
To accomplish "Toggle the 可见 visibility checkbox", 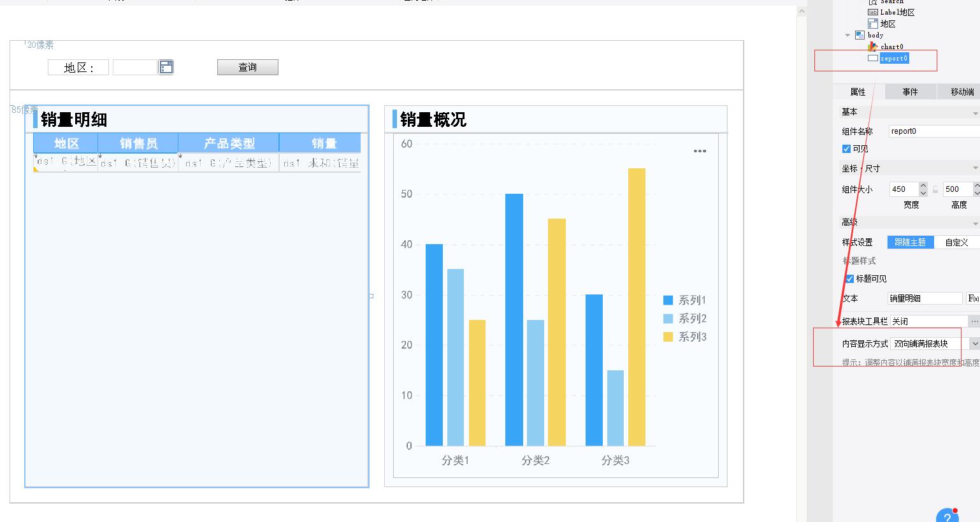I will click(x=846, y=149).
